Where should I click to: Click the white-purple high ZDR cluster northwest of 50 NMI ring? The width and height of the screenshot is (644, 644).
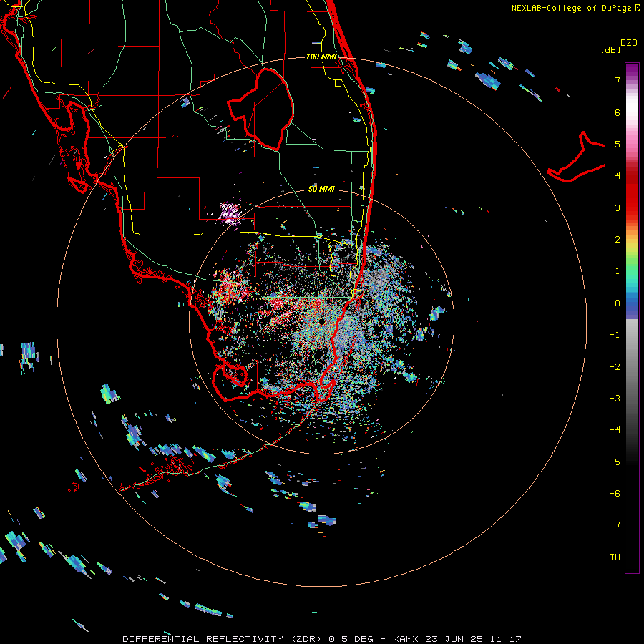pyautogui.click(x=229, y=213)
